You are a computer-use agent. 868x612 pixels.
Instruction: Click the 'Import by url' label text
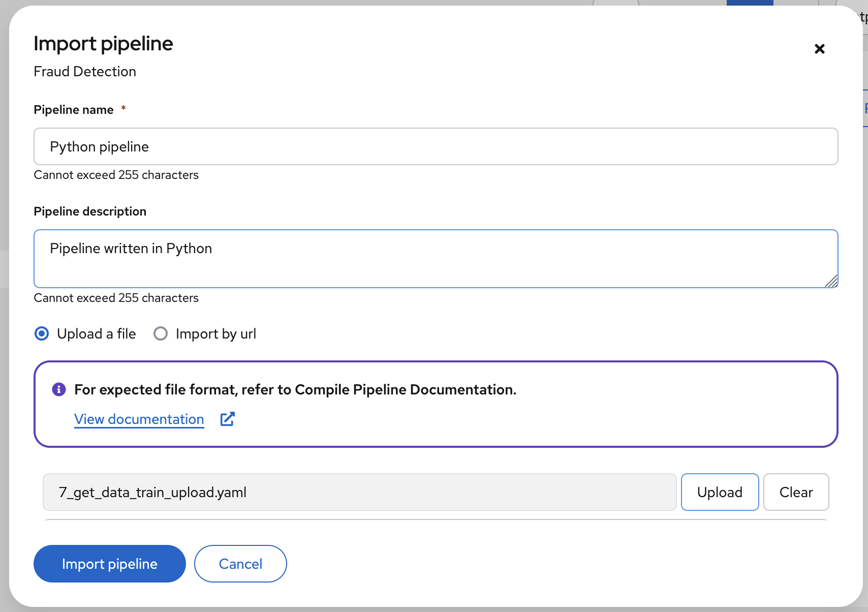click(x=215, y=334)
